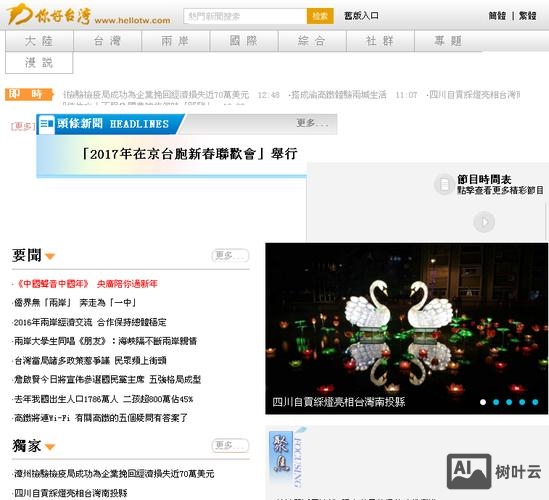Viewport: 549px width, 500px height.
Task: Open article 去年我國出生人口1786萬人
Action: point(103,399)
